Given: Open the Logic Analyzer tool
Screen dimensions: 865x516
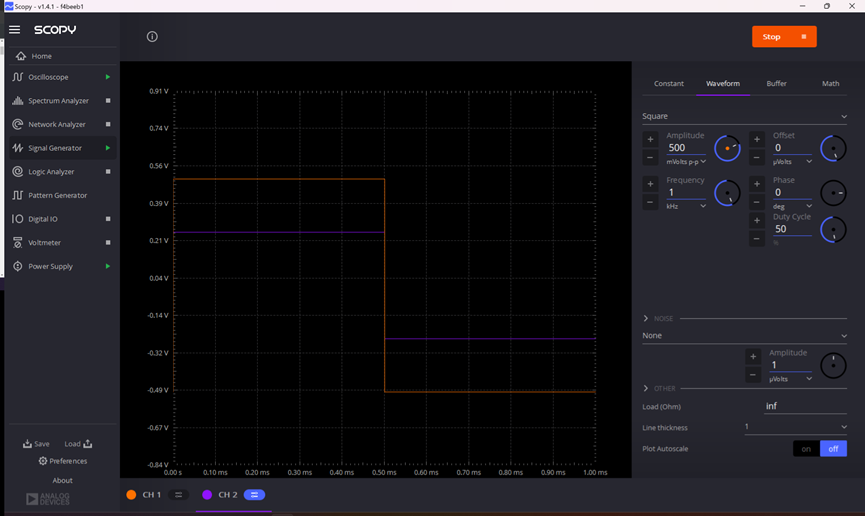Looking at the screenshot, I should coord(51,172).
